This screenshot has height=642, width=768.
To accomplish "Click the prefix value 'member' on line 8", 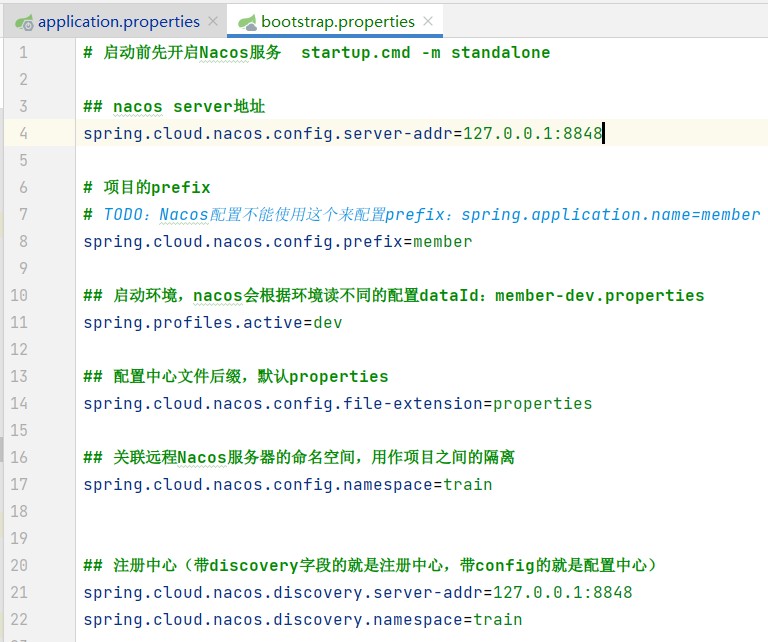I will tap(443, 241).
